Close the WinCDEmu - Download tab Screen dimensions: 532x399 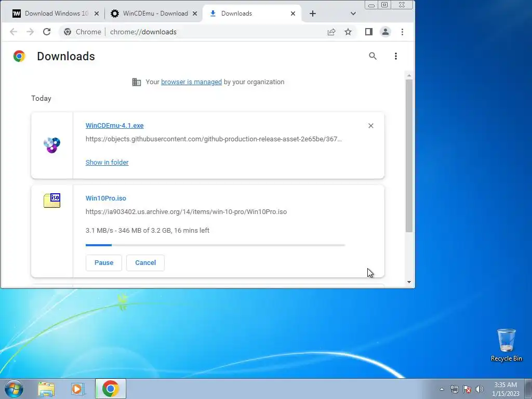(195, 14)
